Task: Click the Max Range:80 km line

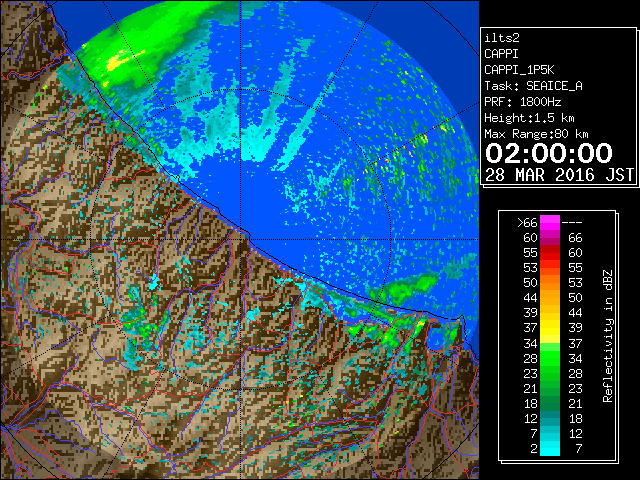Action: (x=536, y=134)
